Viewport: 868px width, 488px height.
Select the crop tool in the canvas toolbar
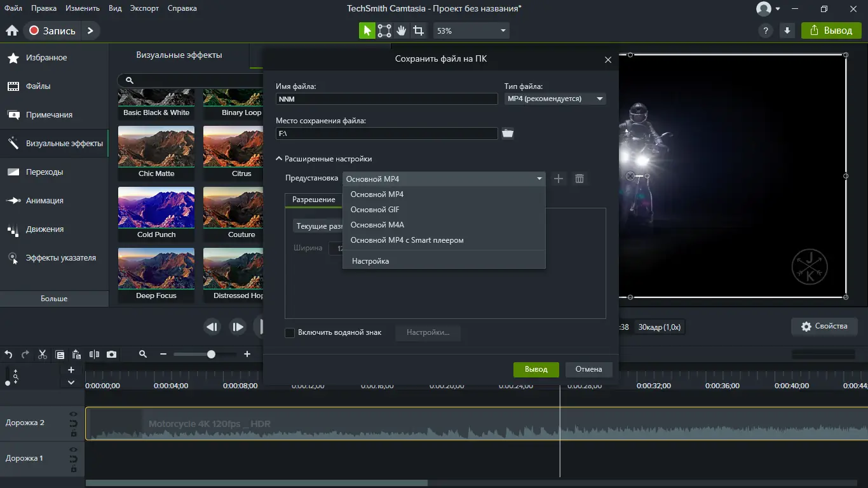[418, 30]
